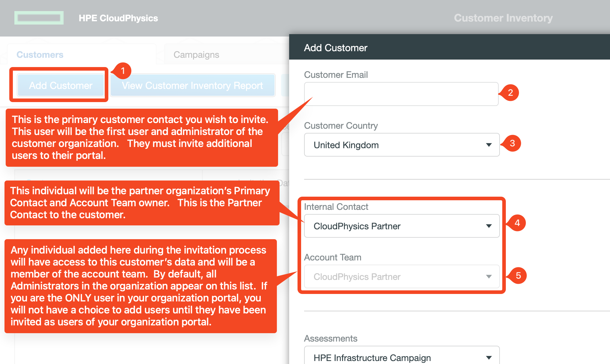This screenshot has width=610, height=364.
Task: Click the Customer Inventory header title
Action: (503, 18)
